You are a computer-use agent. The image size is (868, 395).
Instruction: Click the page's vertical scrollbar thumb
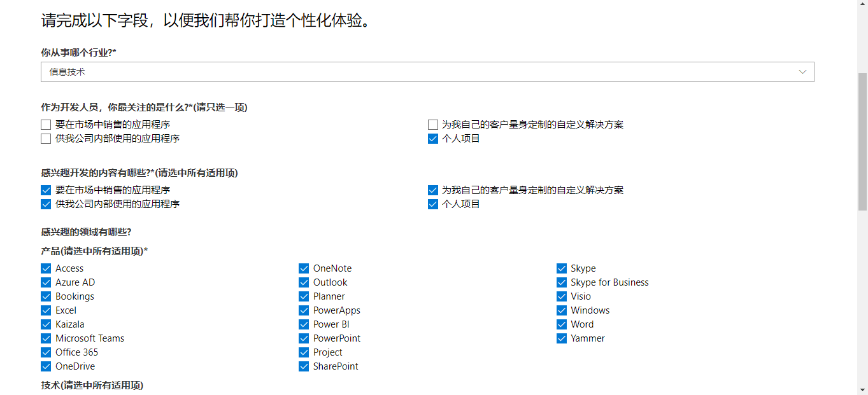[862, 141]
